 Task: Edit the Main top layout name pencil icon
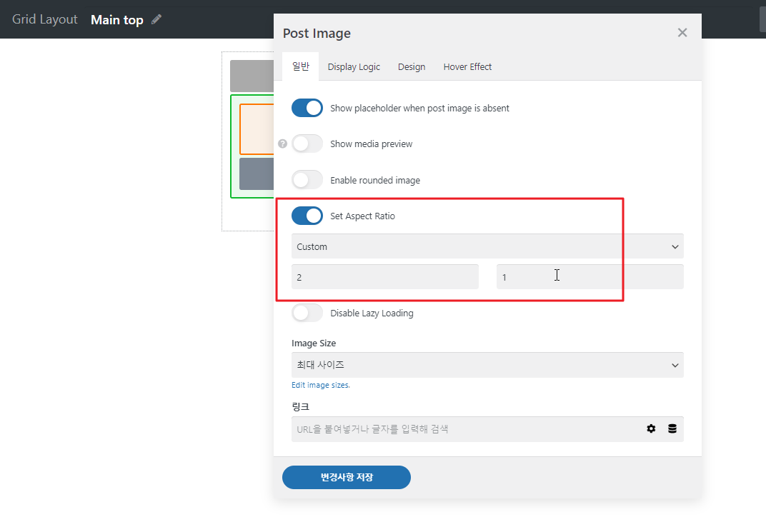(x=156, y=19)
